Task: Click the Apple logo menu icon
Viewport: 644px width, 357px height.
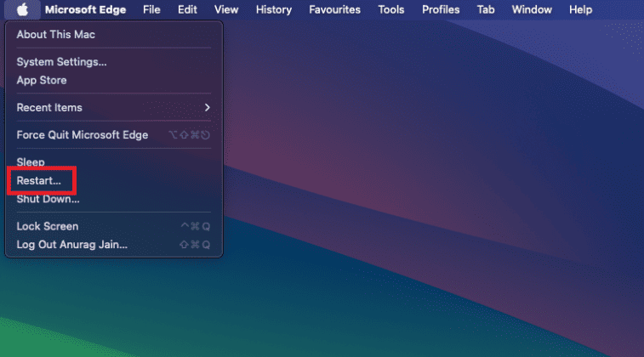Action: (22, 9)
